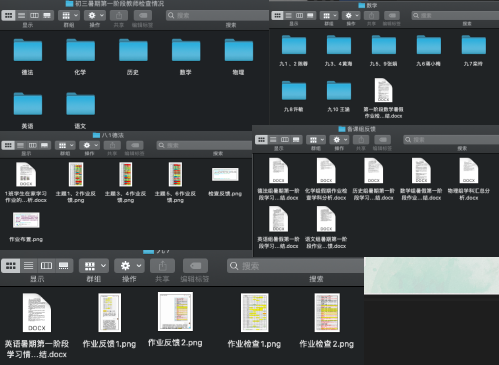The width and height of the screenshot is (499, 365).
Task: Click Share icon in bottom Finder window
Action: (x=162, y=266)
